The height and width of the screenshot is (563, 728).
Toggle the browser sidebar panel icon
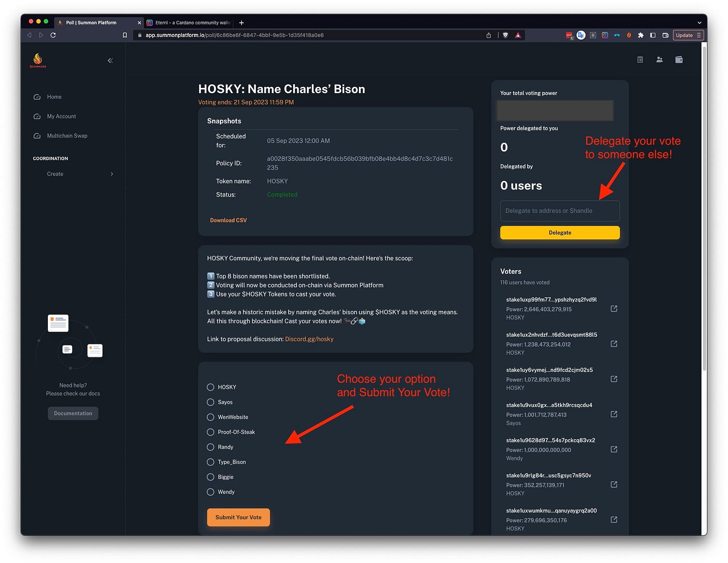653,35
